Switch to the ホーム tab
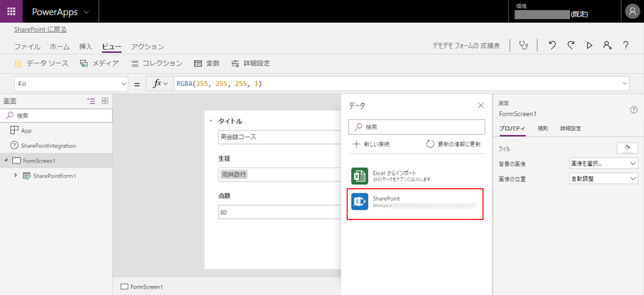Viewport: 644px width, 295px height. [x=59, y=47]
